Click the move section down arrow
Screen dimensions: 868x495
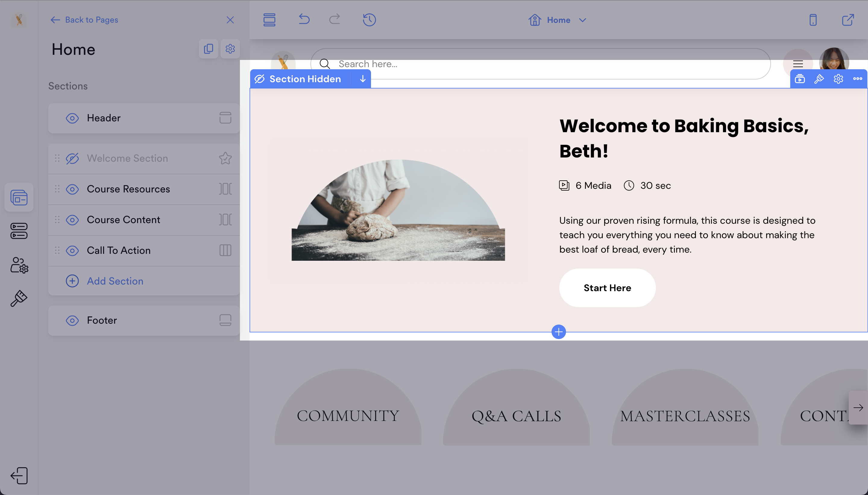tap(363, 79)
